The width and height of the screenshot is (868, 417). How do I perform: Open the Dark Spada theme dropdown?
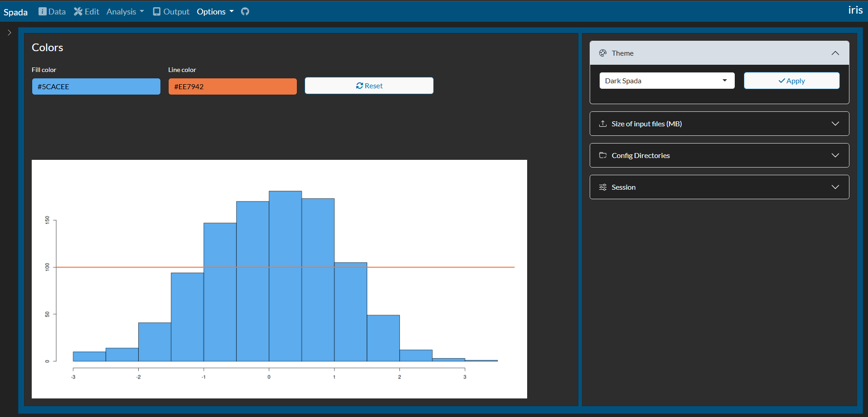[x=667, y=81]
